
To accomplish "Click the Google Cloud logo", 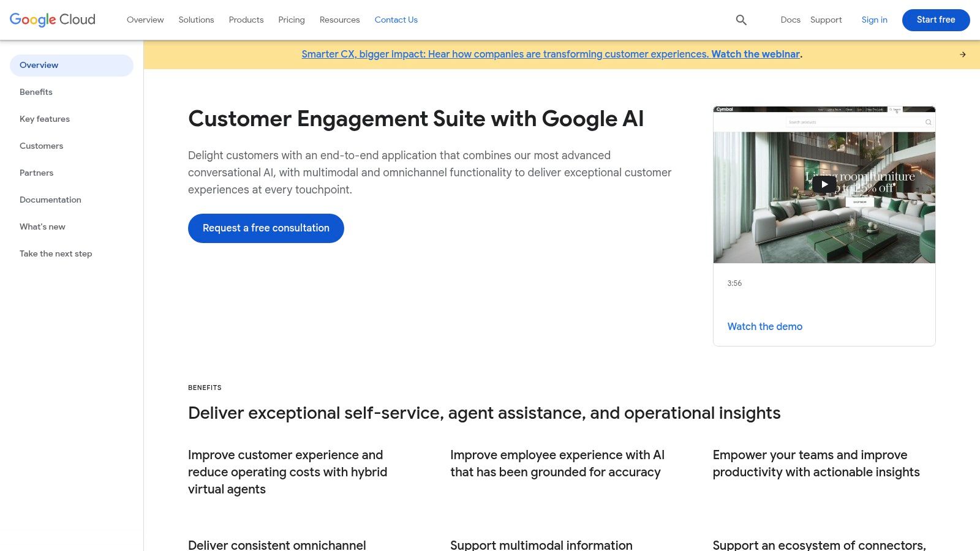I will point(52,20).
